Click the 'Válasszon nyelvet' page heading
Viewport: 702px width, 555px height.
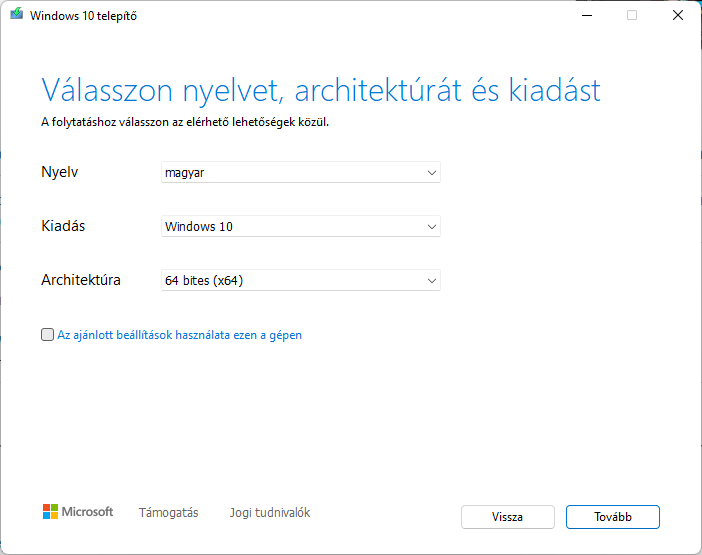click(x=321, y=90)
